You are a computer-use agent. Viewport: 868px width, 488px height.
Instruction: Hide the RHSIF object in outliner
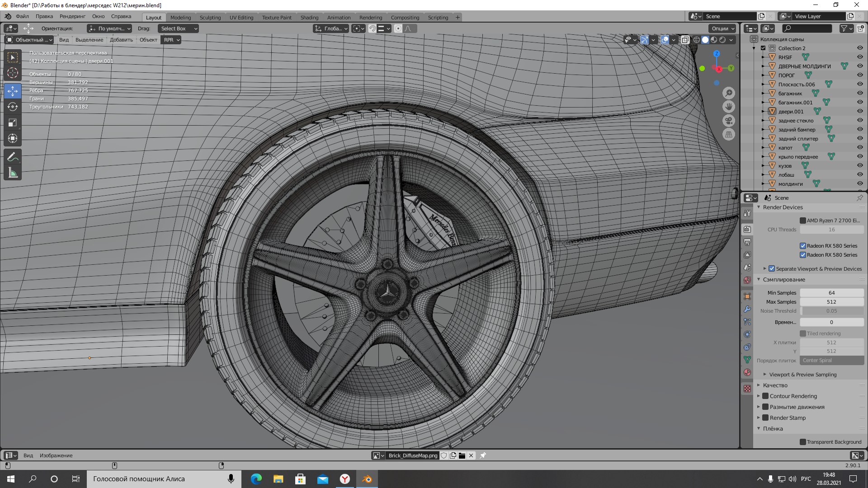(860, 57)
